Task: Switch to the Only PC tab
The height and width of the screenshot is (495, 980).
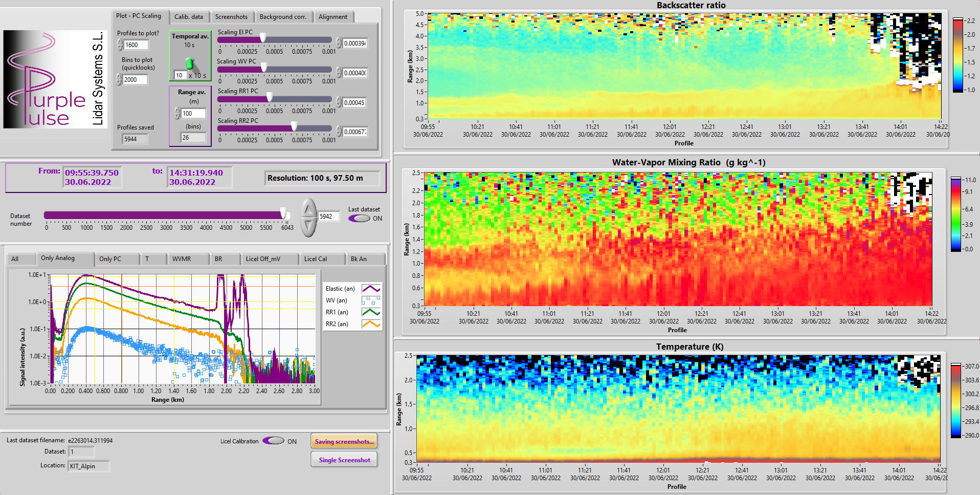Action: click(117, 259)
